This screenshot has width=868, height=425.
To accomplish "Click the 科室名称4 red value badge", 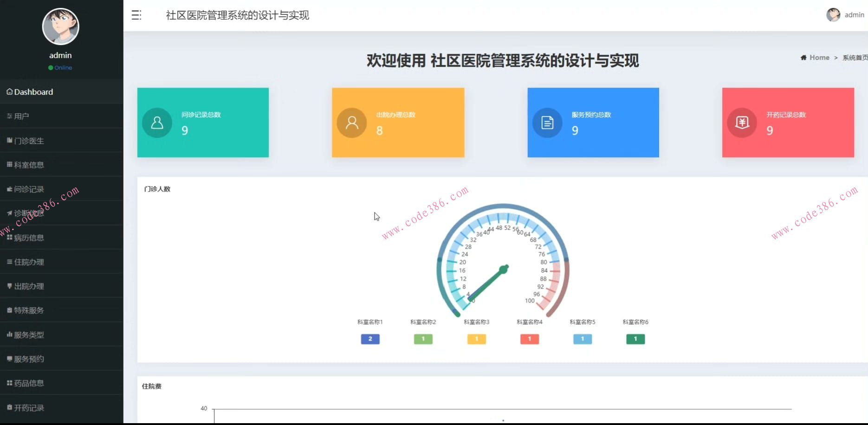I will click(x=529, y=339).
